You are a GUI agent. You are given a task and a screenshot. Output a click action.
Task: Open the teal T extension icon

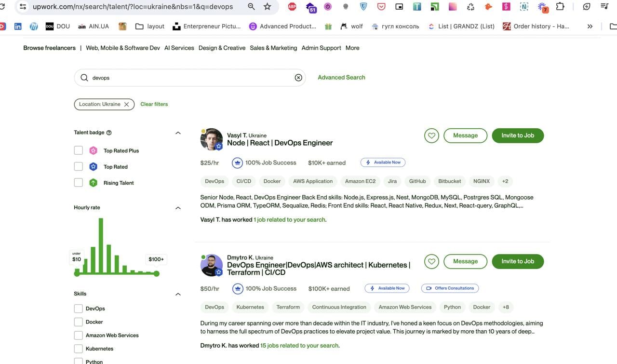417,7
